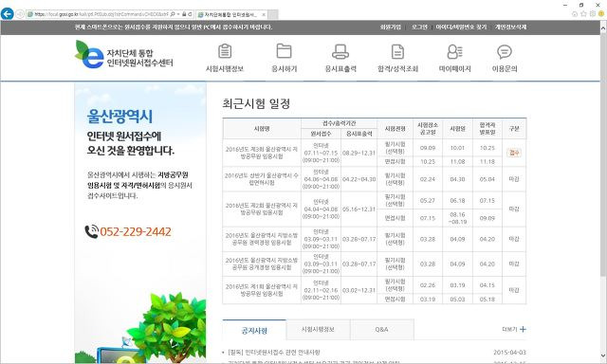
Task: Click the 회원가입 link in the top bar
Action: 390,27
